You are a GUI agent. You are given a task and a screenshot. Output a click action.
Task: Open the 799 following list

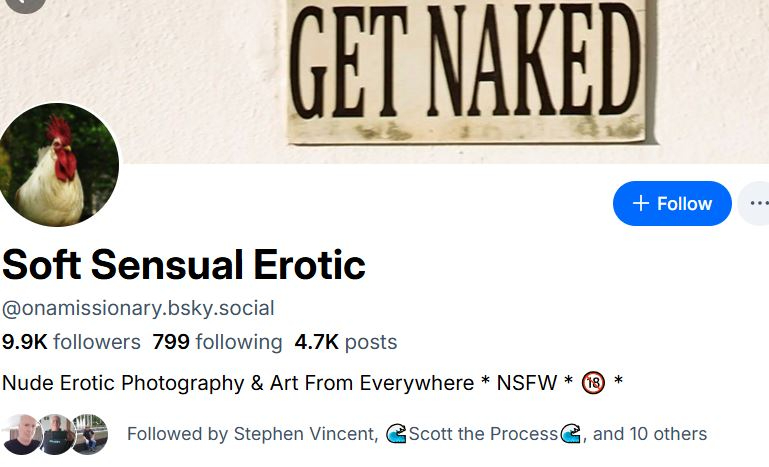pyautogui.click(x=217, y=342)
